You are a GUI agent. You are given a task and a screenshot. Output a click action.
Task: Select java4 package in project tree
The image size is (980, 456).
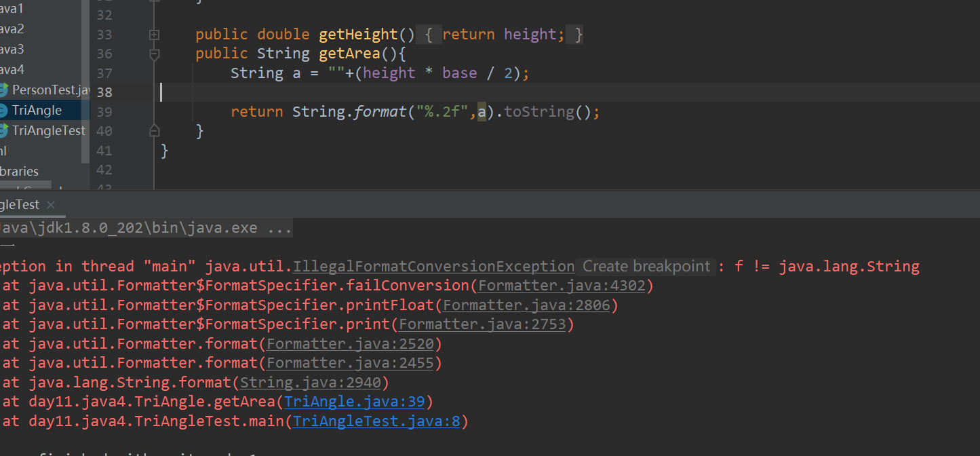click(x=12, y=69)
